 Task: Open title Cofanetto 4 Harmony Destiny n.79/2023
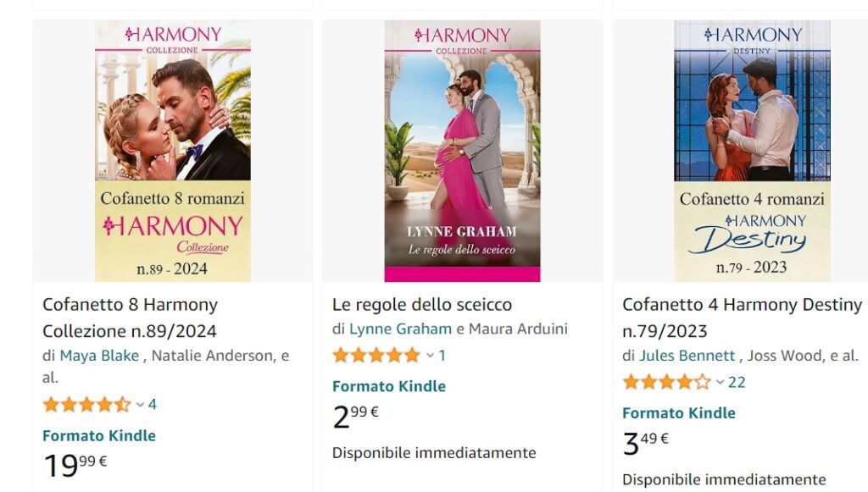coord(743,318)
